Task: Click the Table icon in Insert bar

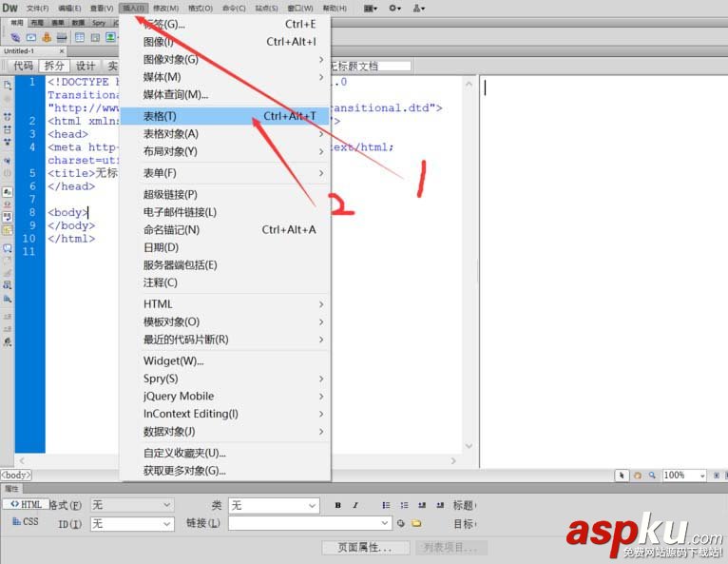Action: (80, 38)
